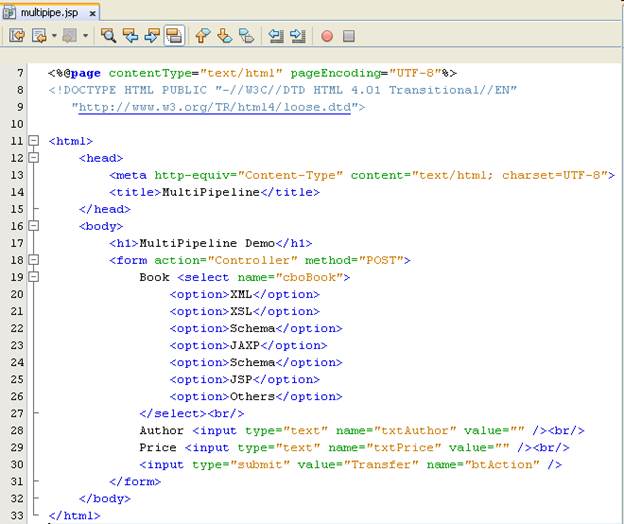Start macro recording with red circle
The width and height of the screenshot is (624, 524).
point(327,36)
